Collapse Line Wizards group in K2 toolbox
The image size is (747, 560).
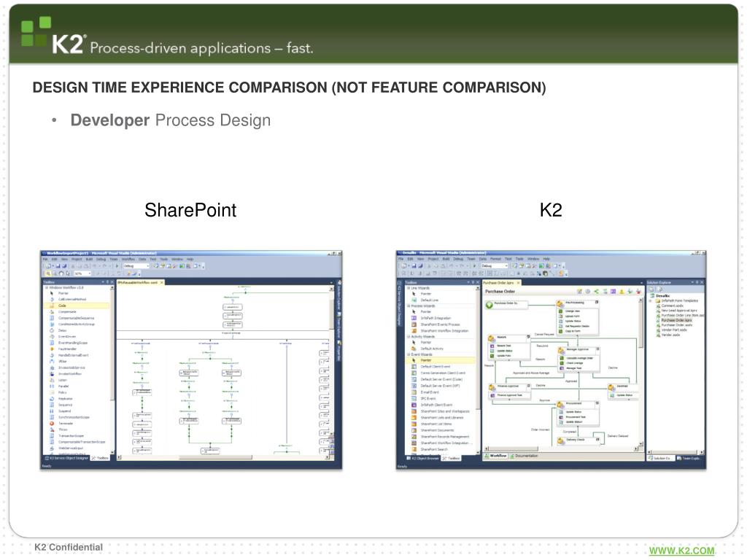click(409, 288)
